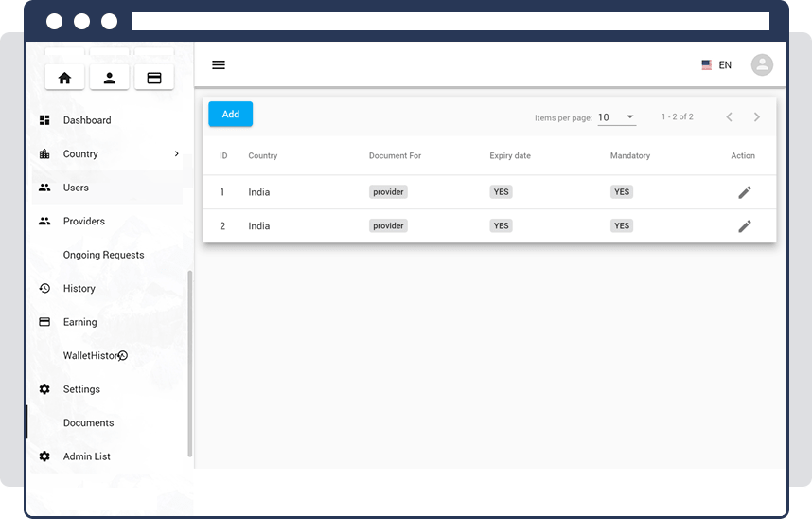Click the browser address bar
The width and height of the screenshot is (812, 519).
450,21
